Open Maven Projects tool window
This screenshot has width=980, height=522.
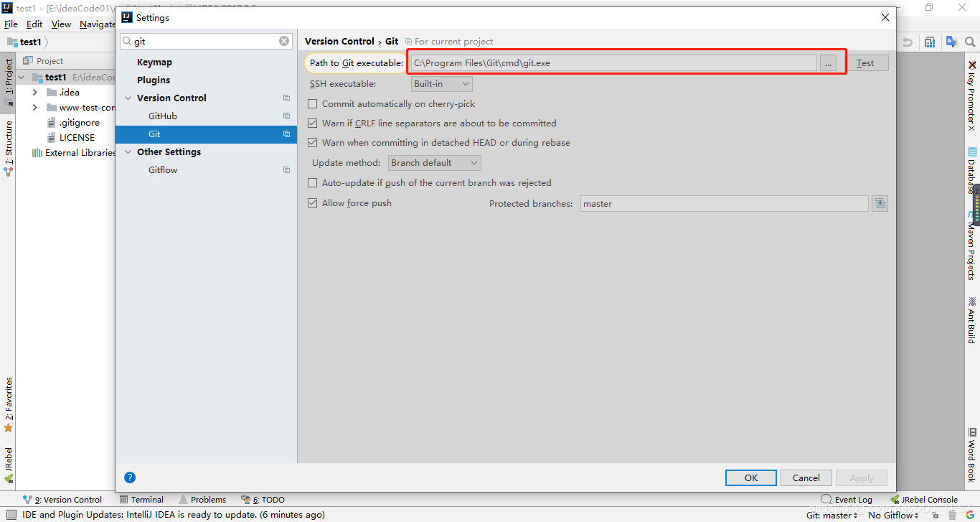click(x=972, y=246)
